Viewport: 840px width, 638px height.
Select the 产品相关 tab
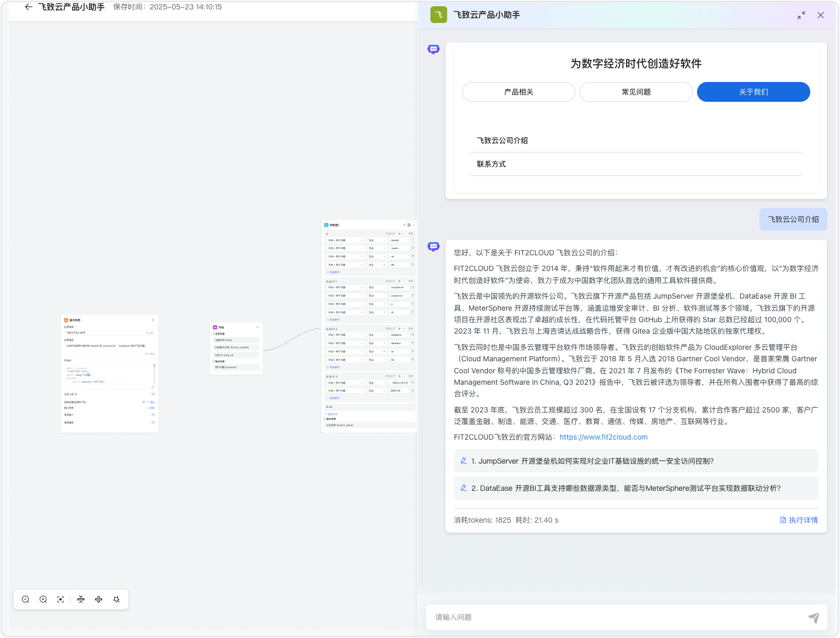[519, 92]
